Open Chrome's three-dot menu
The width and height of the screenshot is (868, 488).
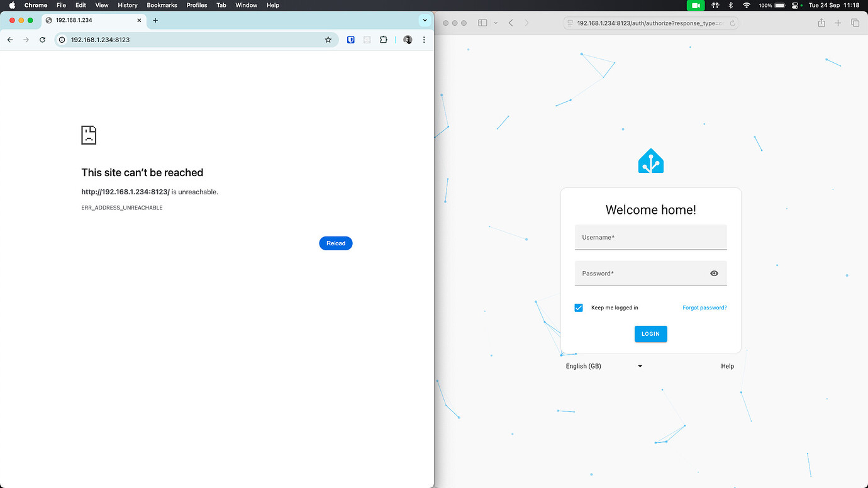[x=424, y=39]
